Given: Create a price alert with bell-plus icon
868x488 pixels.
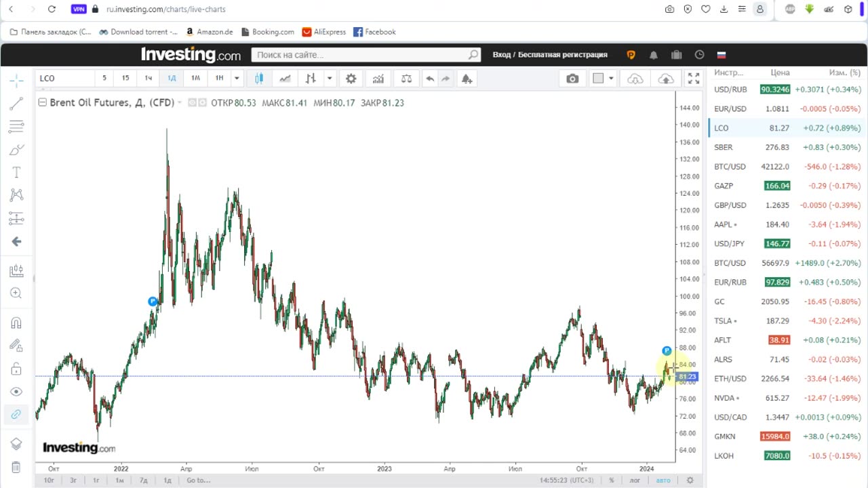Looking at the screenshot, I should 467,79.
